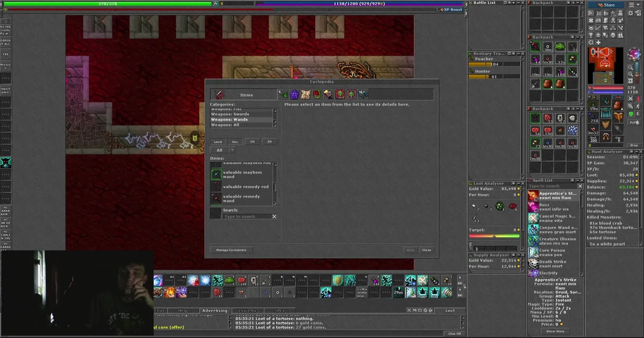Select the valuable remedy rod list row
Screen dimensions: 644x338
(241, 187)
